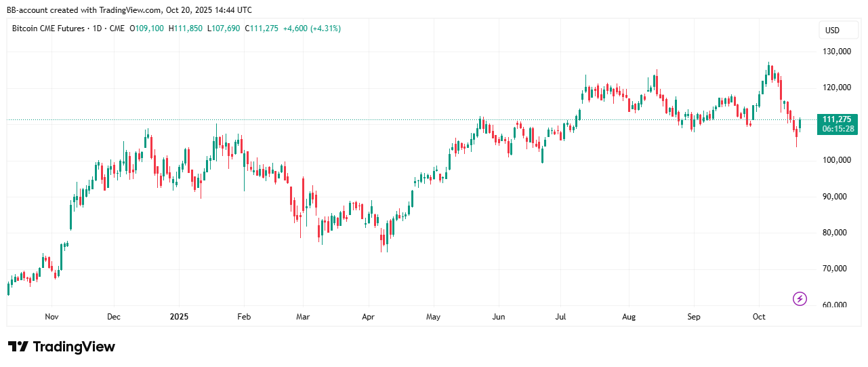This screenshot has width=868, height=367.
Task: Click the low value L107,690
Action: [x=226, y=28]
